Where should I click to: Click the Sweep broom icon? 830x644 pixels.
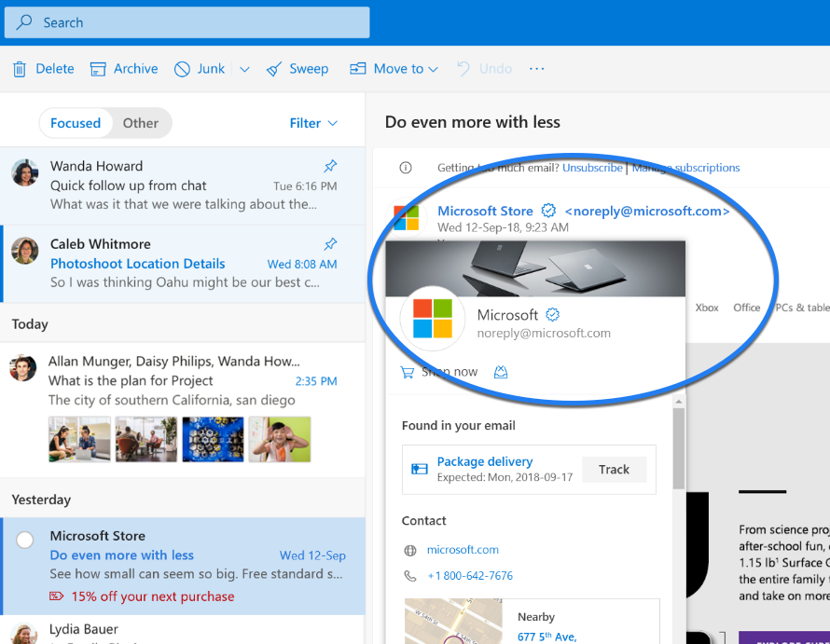coord(273,69)
